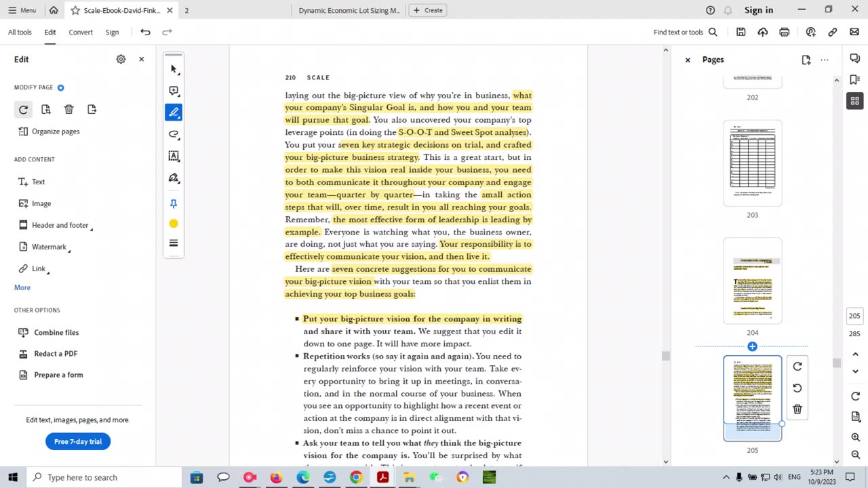Open the Help question mark icon
This screenshot has width=868, height=488.
[x=710, y=10]
